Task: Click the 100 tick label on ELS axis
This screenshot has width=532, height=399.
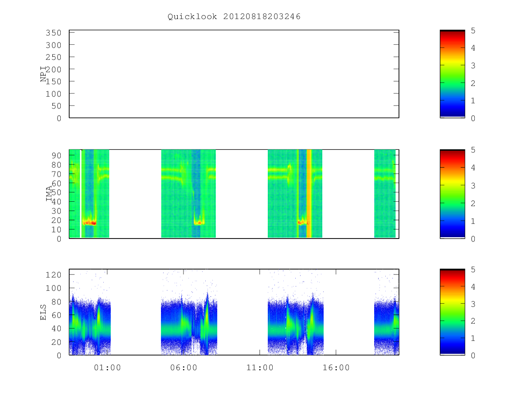Action: point(54,288)
